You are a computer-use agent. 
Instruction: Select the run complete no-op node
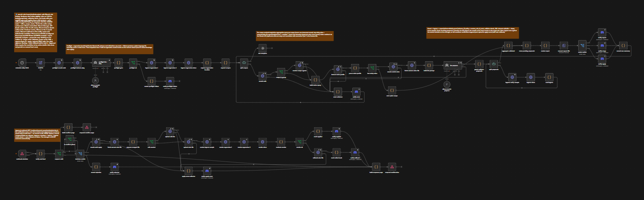pyautogui.click(x=263, y=48)
